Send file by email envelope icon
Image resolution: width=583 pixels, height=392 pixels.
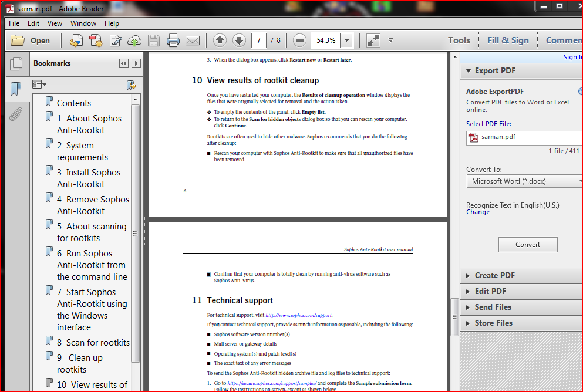click(x=193, y=40)
